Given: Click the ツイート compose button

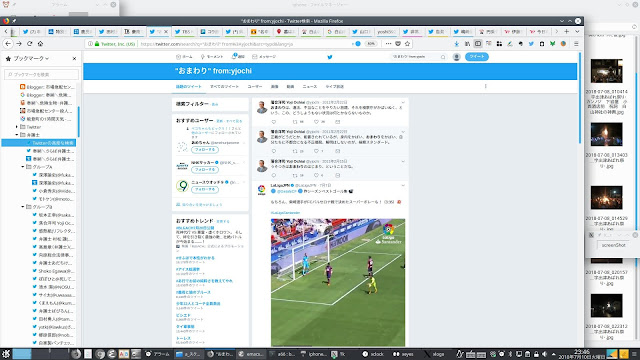Looking at the screenshot, I should pos(477,57).
